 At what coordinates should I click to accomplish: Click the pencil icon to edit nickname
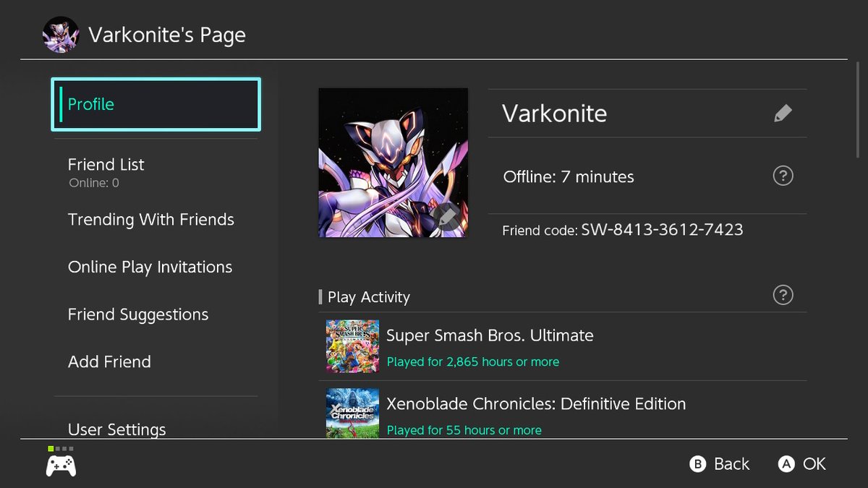click(783, 113)
